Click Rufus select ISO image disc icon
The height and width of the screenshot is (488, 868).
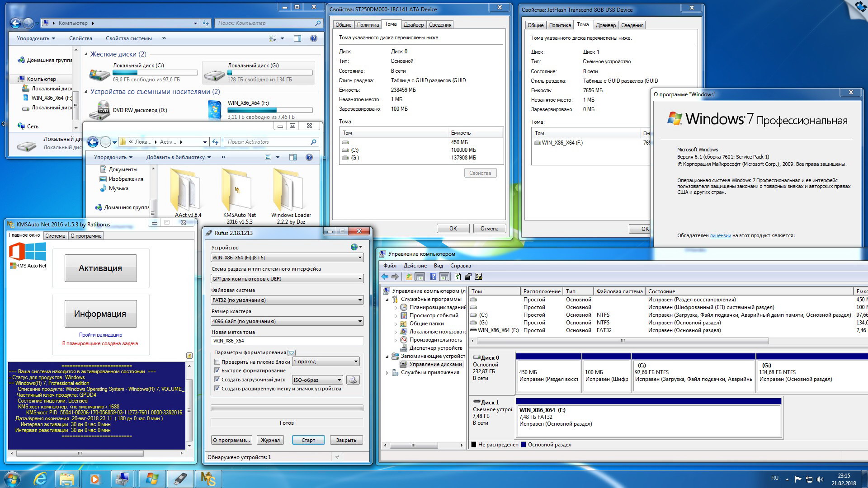point(353,380)
